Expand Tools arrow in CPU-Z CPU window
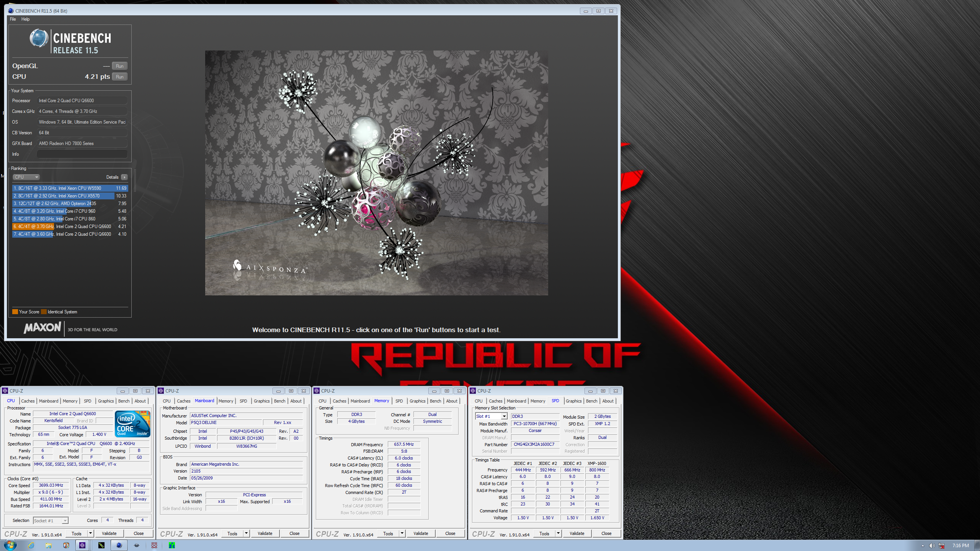 pos(91,533)
